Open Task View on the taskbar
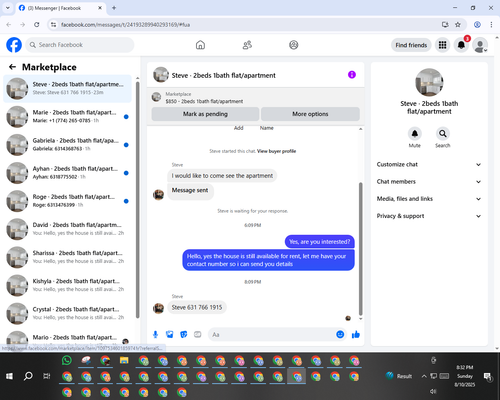 (x=47, y=376)
